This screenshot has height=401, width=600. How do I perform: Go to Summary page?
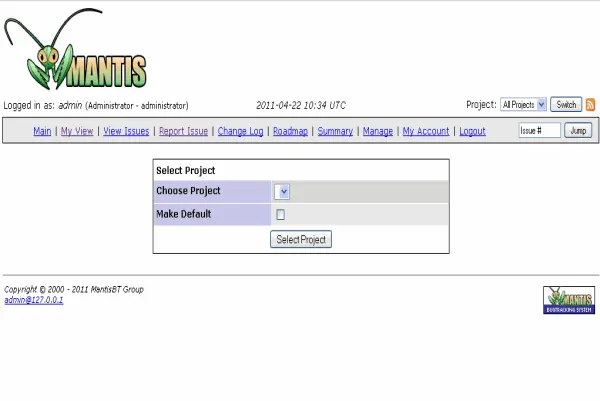[x=335, y=131]
